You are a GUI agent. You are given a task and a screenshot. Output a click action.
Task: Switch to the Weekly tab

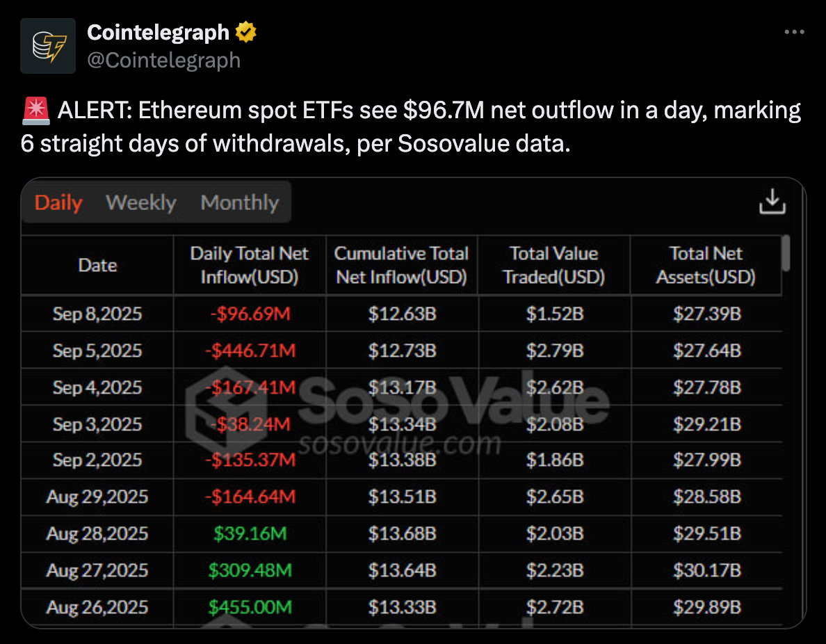click(x=140, y=202)
